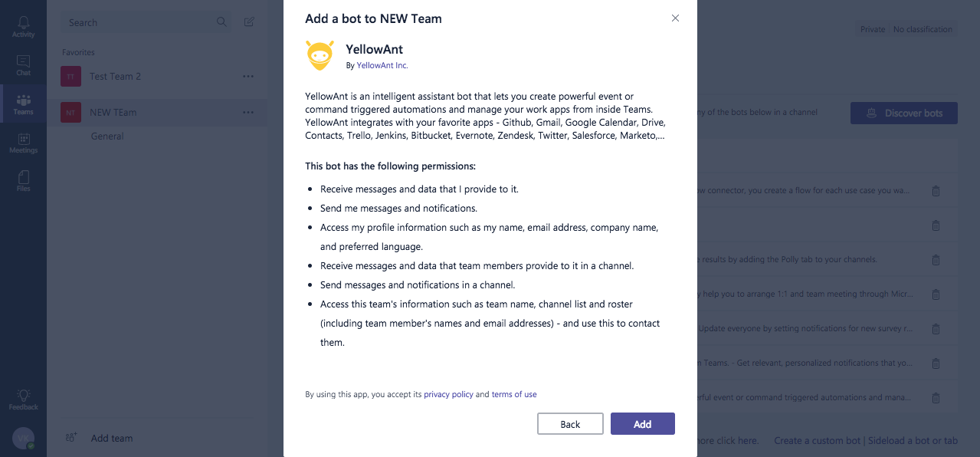
Task: Click the Add button to add bot
Action: (642, 424)
